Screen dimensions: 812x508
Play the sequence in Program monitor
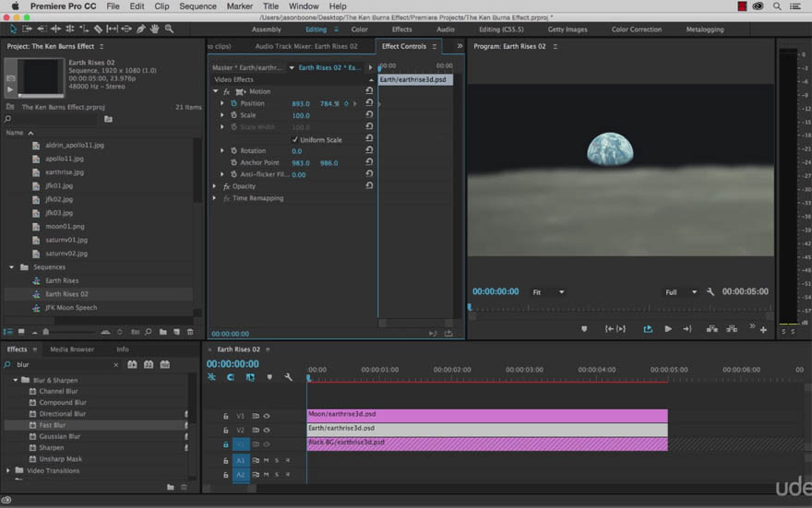coord(668,329)
